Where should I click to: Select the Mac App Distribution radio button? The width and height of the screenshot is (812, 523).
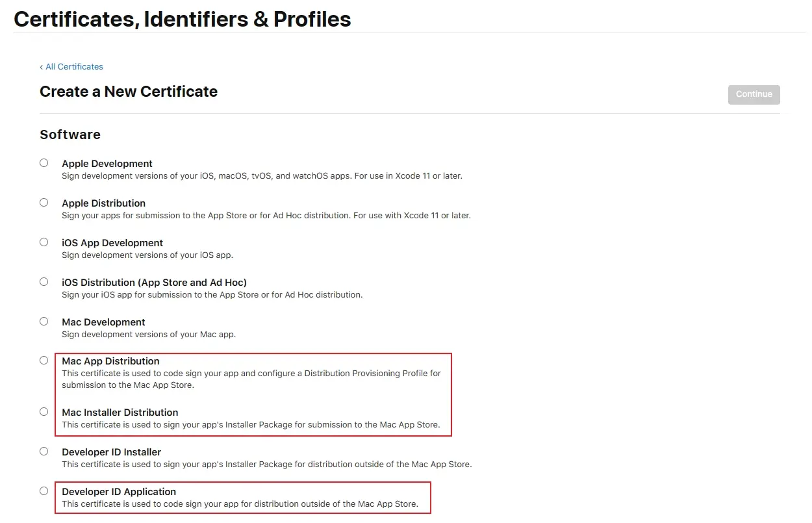click(x=44, y=361)
